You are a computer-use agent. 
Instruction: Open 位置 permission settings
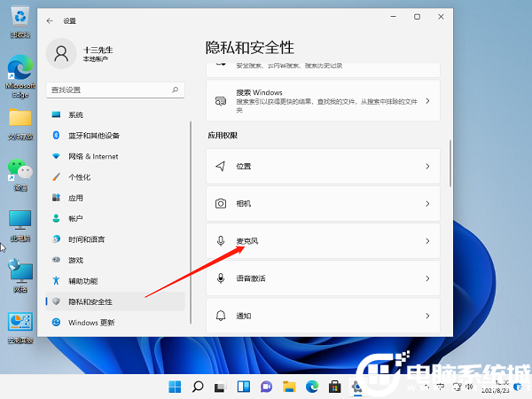(323, 167)
